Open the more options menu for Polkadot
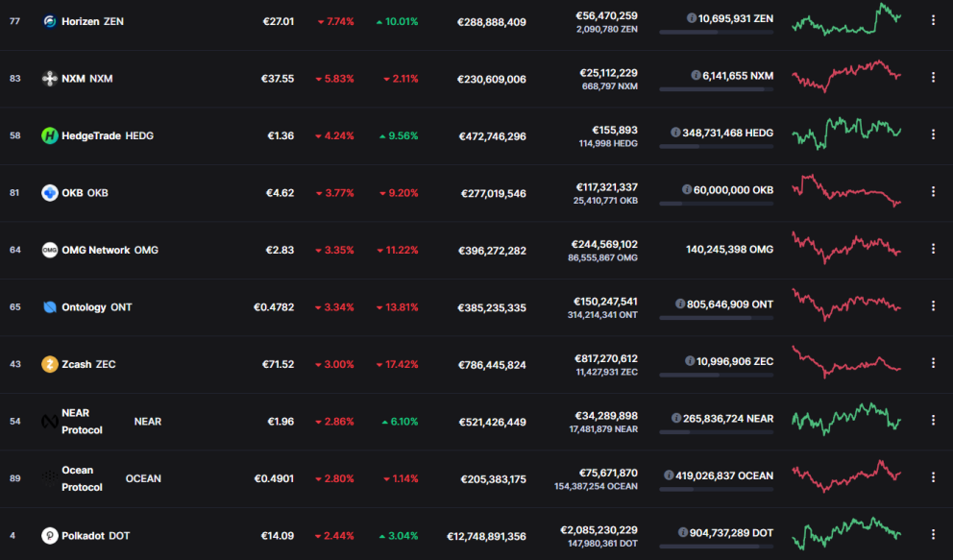This screenshot has width=953, height=560. (x=933, y=534)
